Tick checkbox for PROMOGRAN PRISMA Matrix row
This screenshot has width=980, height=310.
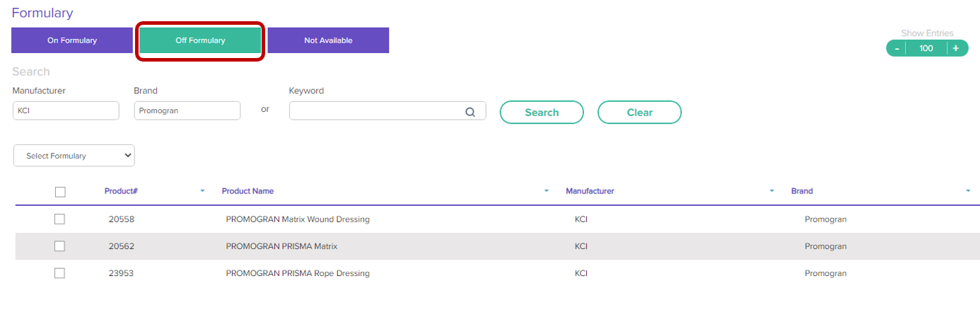[60, 246]
